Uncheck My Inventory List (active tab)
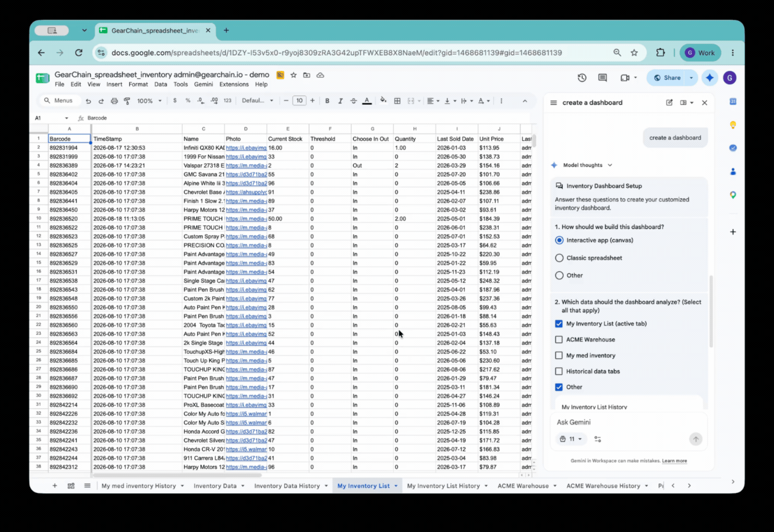774x532 pixels. [x=559, y=324]
